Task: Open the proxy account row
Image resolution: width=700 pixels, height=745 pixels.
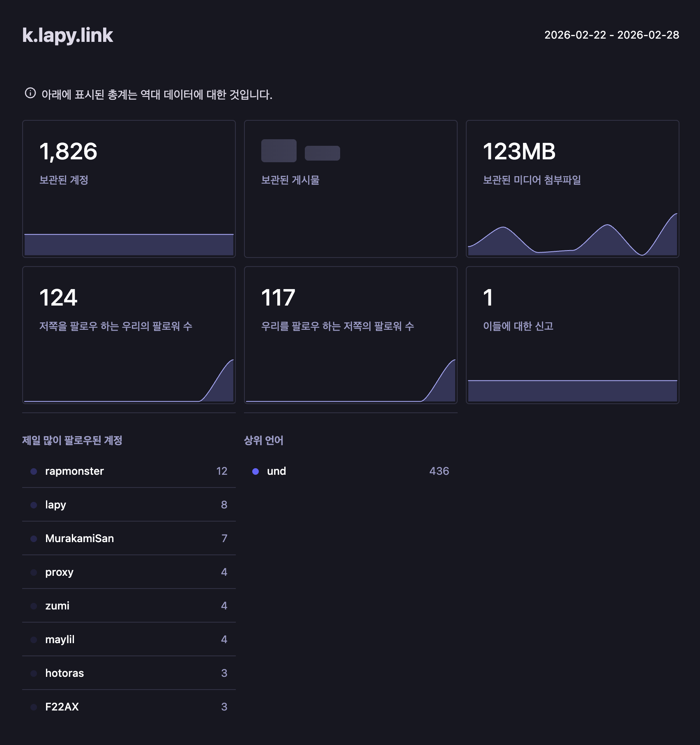Action: coord(59,572)
